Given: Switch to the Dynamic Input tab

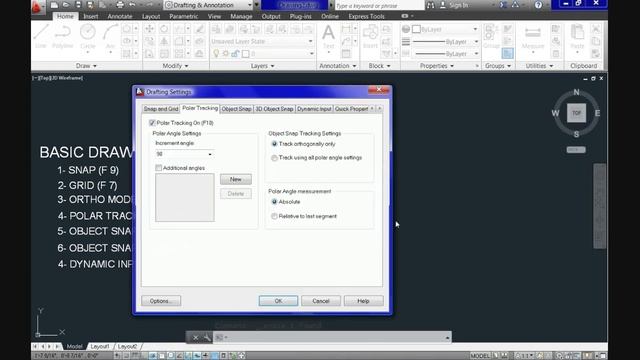Looking at the screenshot, I should [314, 109].
